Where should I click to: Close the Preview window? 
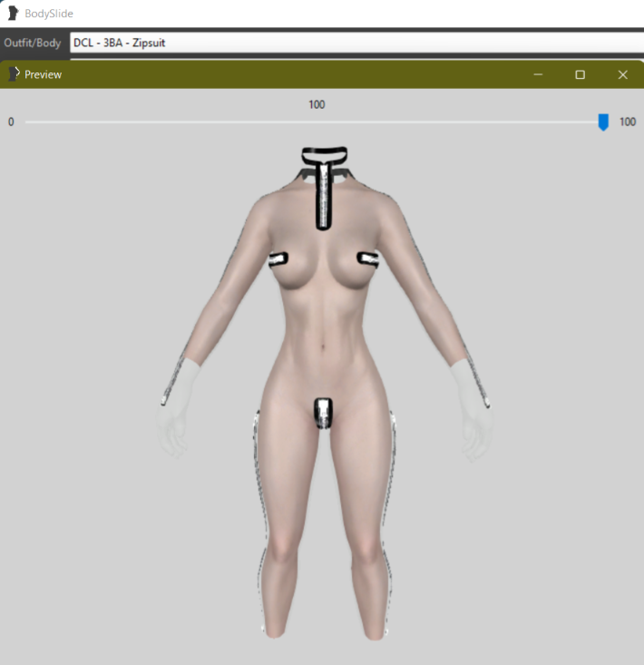pos(622,74)
